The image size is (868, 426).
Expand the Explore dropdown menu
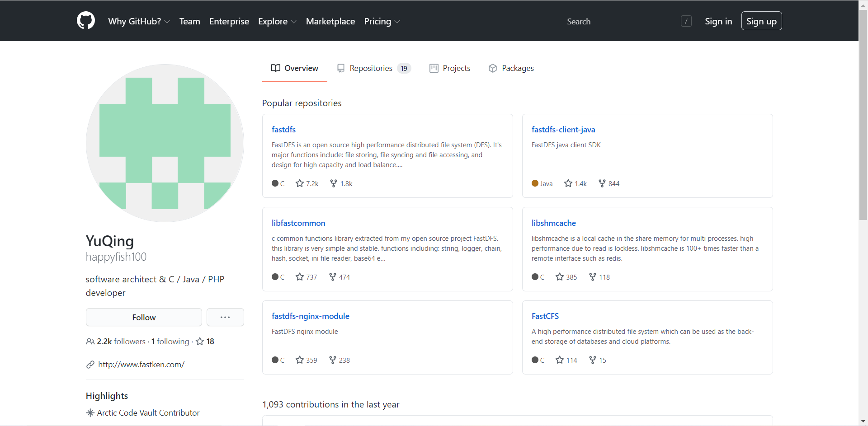tap(278, 21)
